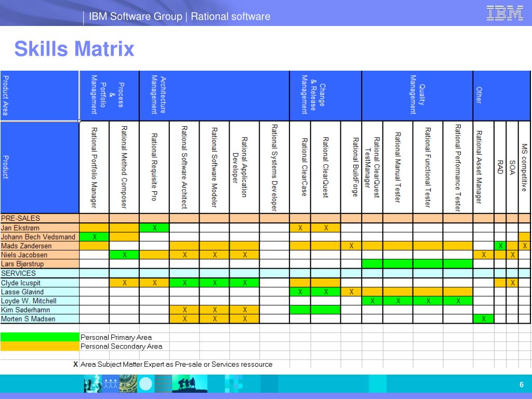
Task: Click the Personal Primary Area legend label
Action: pyautogui.click(x=116, y=337)
